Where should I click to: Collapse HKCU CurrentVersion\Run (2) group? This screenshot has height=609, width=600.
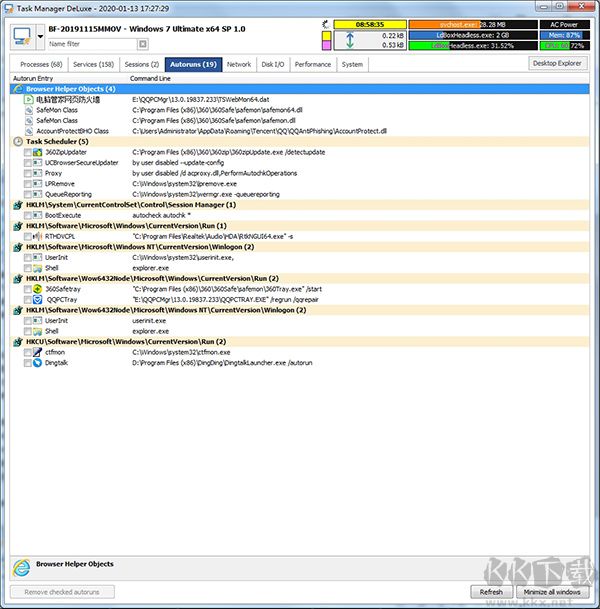pos(299,342)
